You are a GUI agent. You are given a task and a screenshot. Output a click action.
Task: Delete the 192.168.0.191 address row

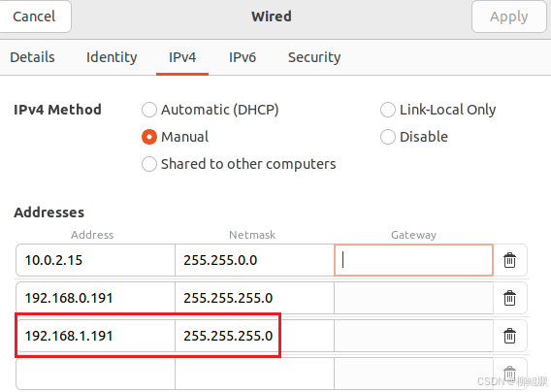point(510,298)
